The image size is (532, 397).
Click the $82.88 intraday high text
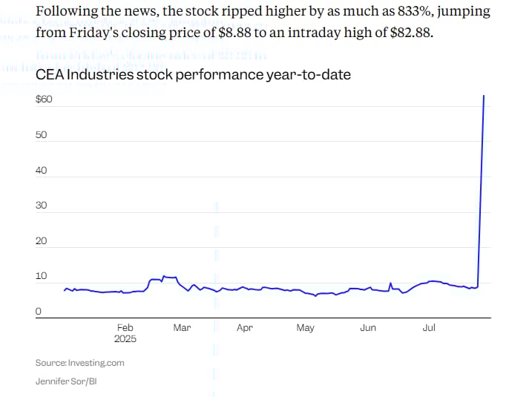click(412, 33)
